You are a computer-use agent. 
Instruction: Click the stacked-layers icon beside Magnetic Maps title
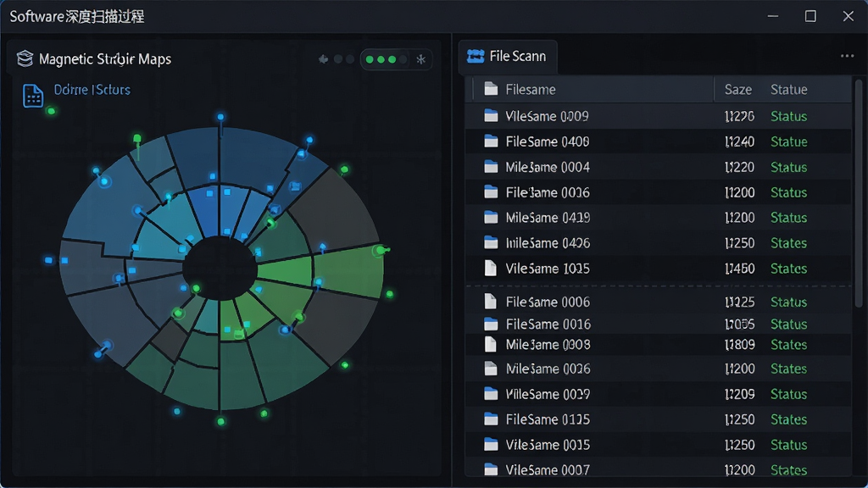pos(25,58)
